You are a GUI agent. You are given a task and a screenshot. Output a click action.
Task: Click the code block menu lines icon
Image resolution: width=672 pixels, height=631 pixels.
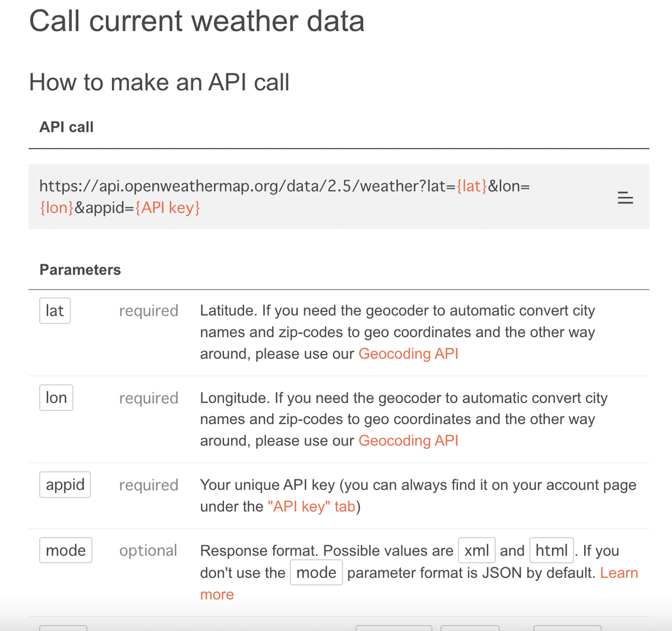[625, 197]
